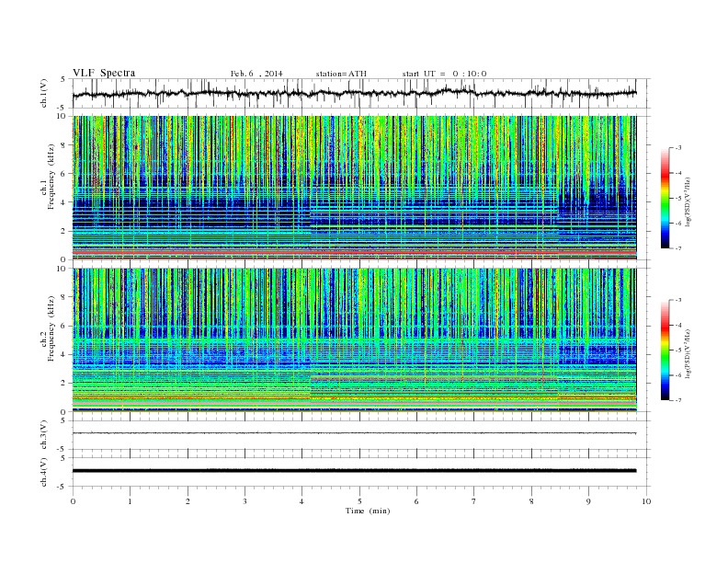Click the ch.1 colorbar "log(PSD)(V²/Hz)" label
Image resolution: width=728 pixels, height=563 pixels.
pyautogui.click(x=688, y=202)
